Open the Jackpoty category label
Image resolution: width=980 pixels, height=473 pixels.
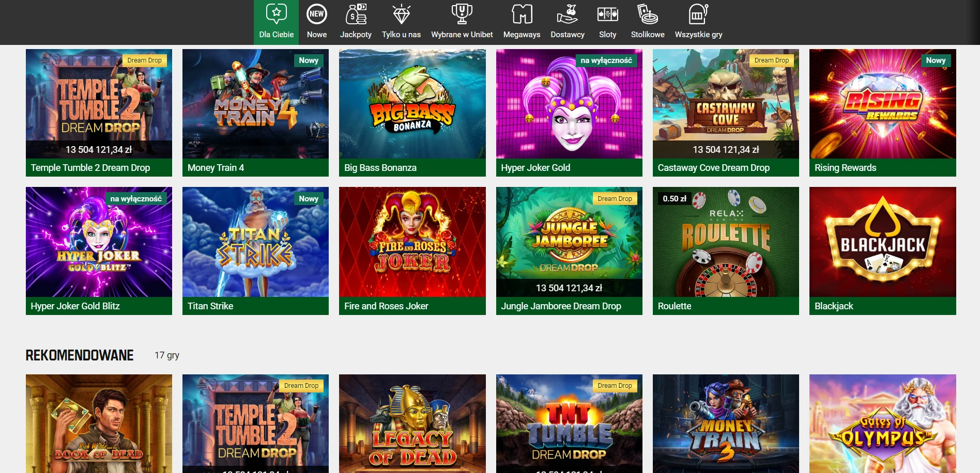[x=356, y=35]
